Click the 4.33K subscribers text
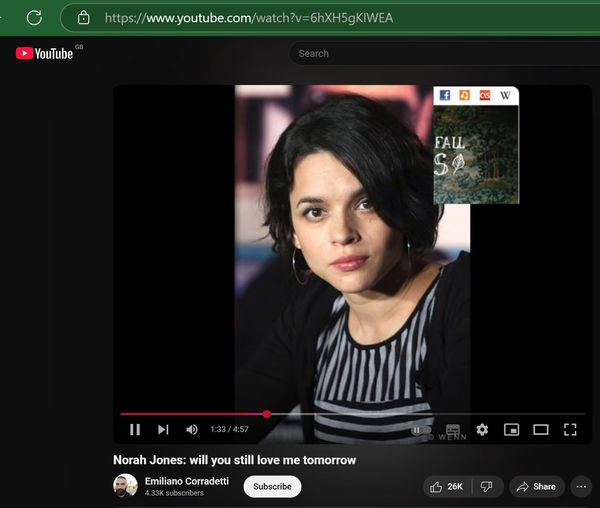Image resolution: width=600 pixels, height=508 pixels. 174,493
